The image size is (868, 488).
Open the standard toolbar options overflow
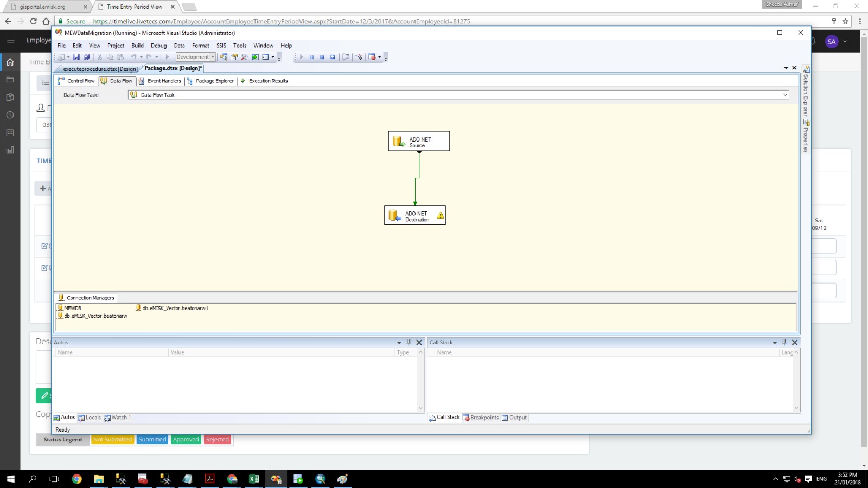(279, 57)
